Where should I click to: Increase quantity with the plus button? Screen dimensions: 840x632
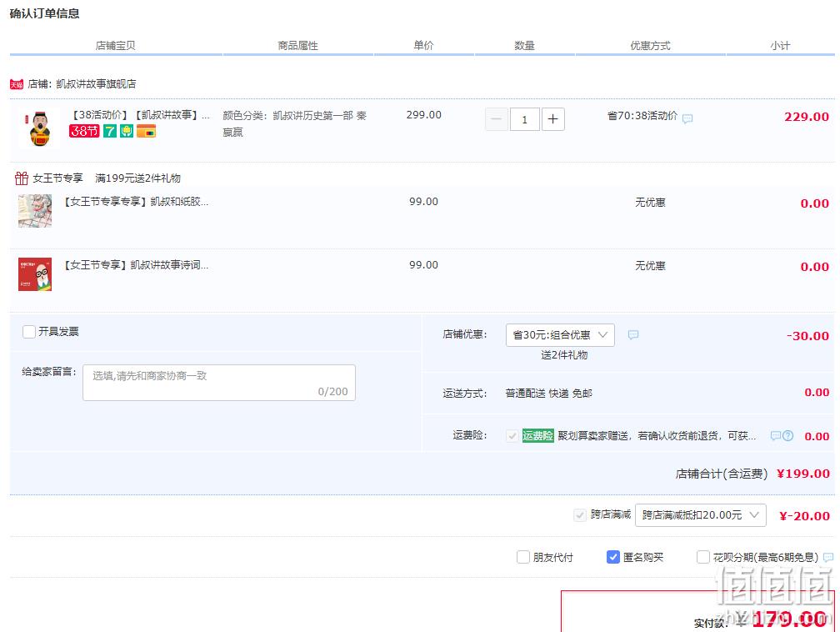click(552, 119)
